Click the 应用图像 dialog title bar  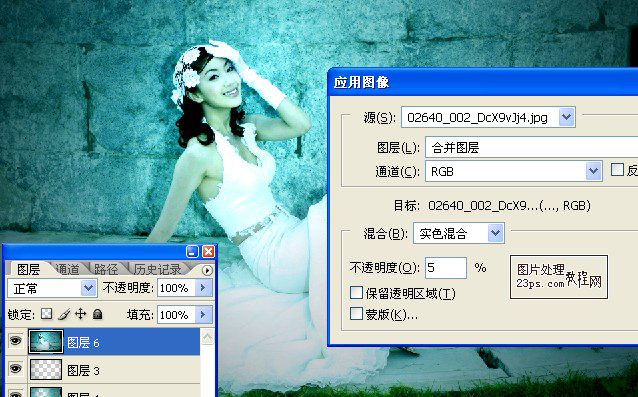483,82
